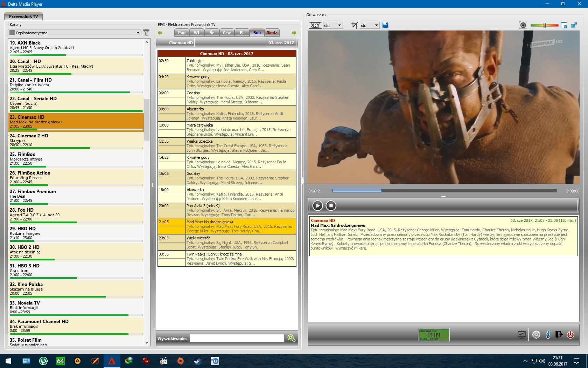Go to previous week with green left arrow

[160, 33]
